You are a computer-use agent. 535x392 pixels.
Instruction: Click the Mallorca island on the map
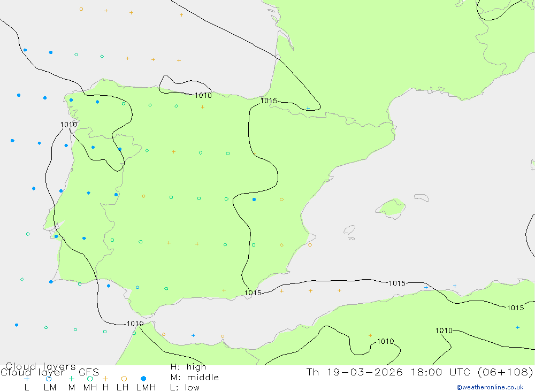[391, 208]
